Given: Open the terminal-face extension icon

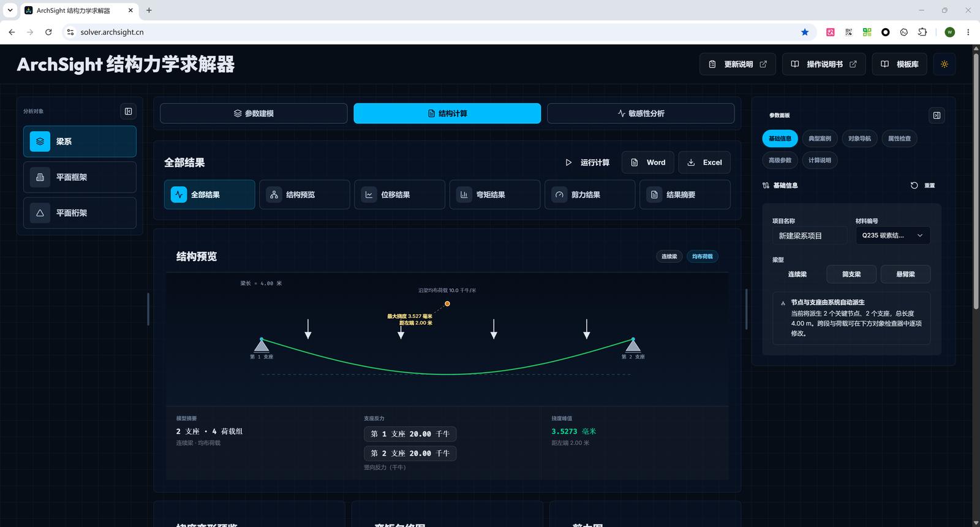Looking at the screenshot, I should coord(904,32).
